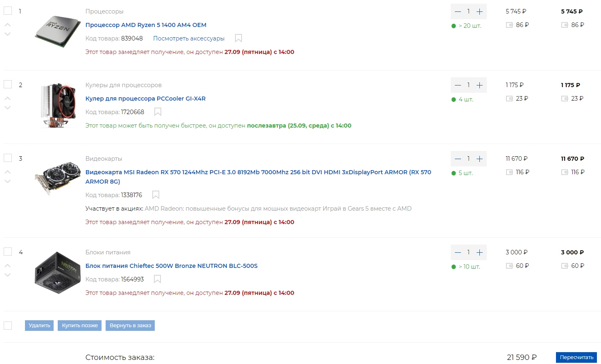Move Chieftec power supply down in list
Screen dimensions: 601x364
coord(7,275)
